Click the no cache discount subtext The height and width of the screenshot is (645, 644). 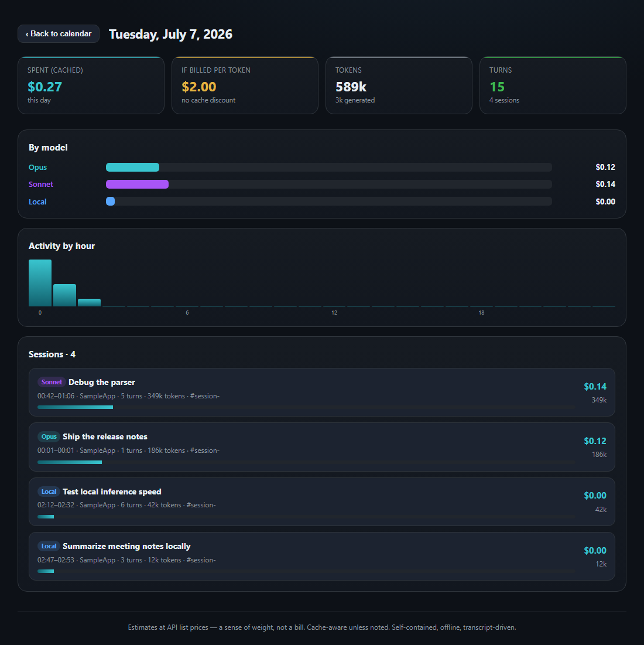tap(208, 100)
